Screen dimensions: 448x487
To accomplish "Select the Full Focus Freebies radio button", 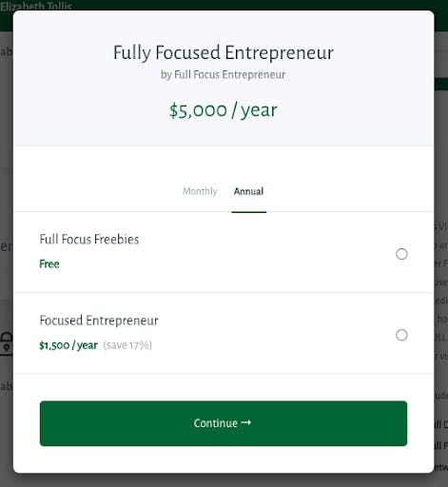I will coord(401,254).
